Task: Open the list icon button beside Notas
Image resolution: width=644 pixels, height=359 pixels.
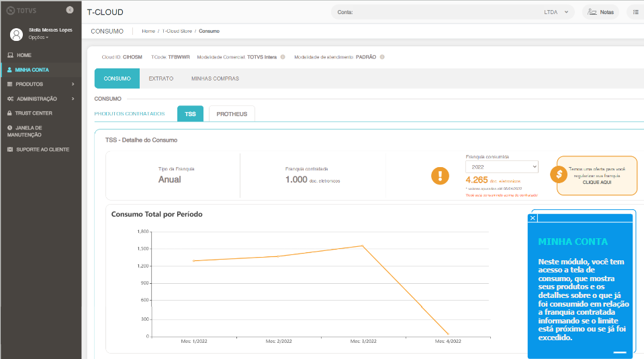Action: coord(635,12)
